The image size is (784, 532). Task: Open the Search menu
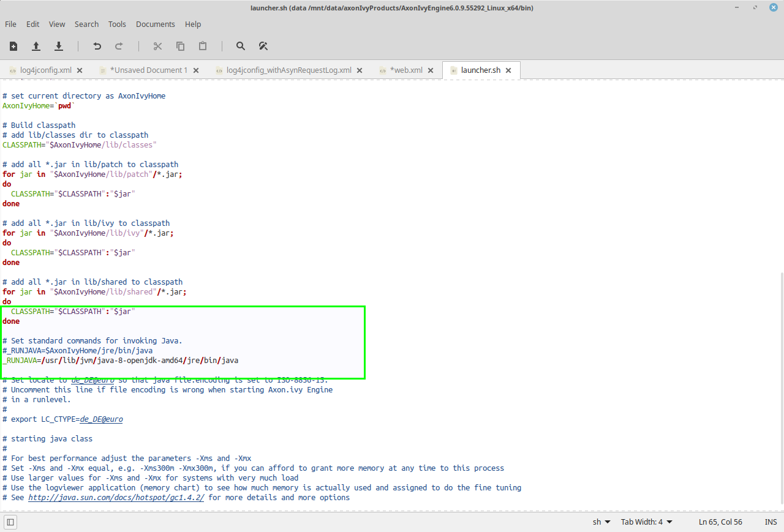pos(86,24)
